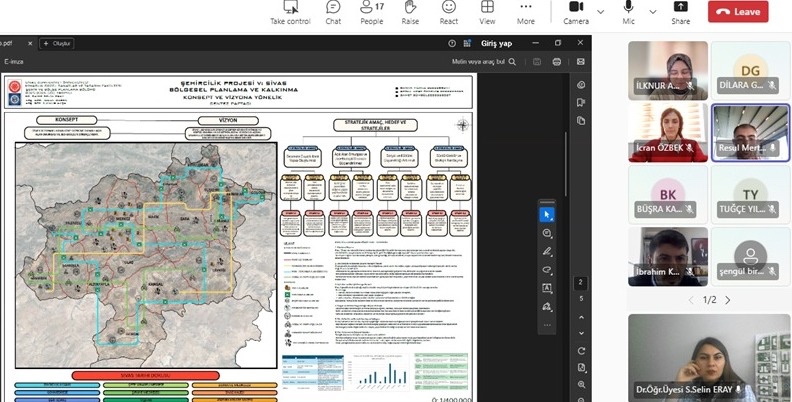The image size is (792, 402).
Task: Show the People participants list
Action: tap(371, 12)
